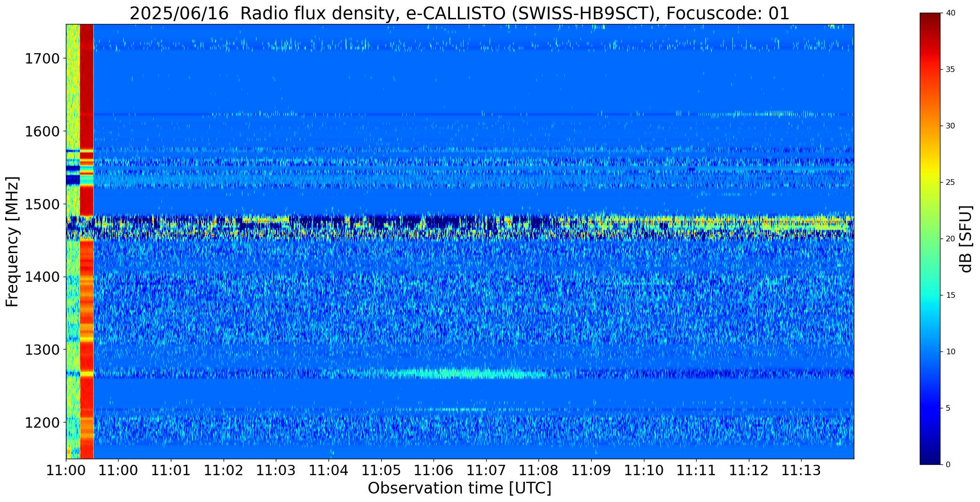Select the 1700 frequency tick label
This screenshot has width=980, height=502.
(42, 59)
